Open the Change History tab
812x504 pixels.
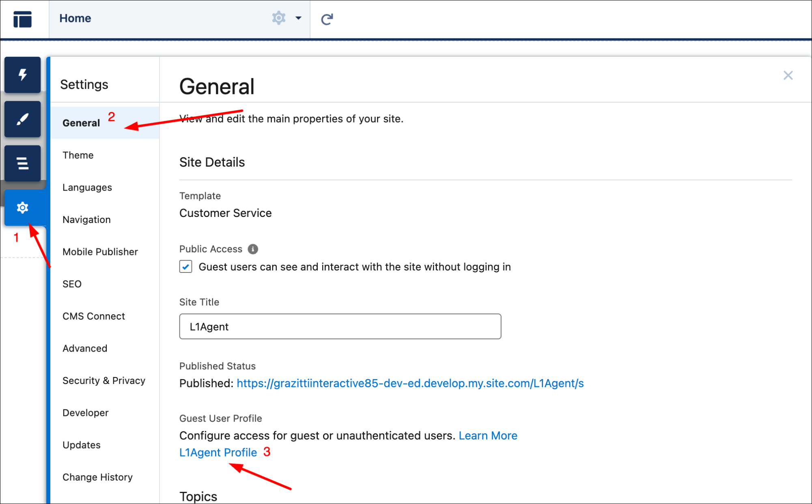click(97, 477)
